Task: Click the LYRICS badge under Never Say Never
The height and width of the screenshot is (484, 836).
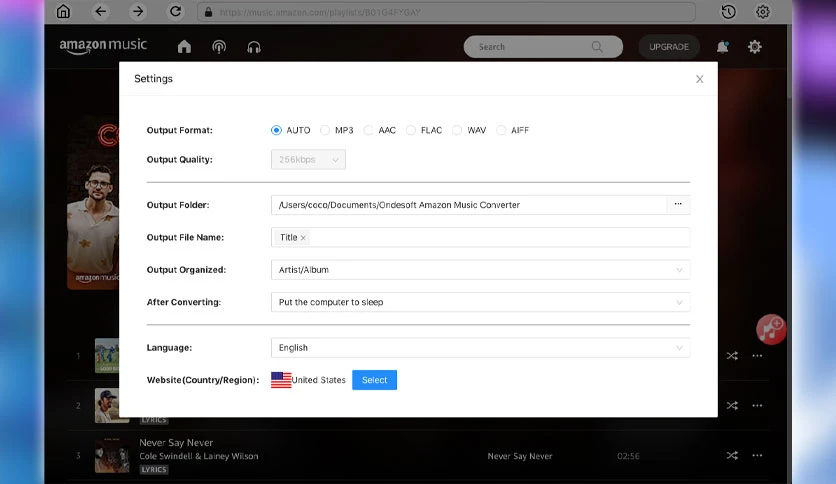Action: coord(154,470)
